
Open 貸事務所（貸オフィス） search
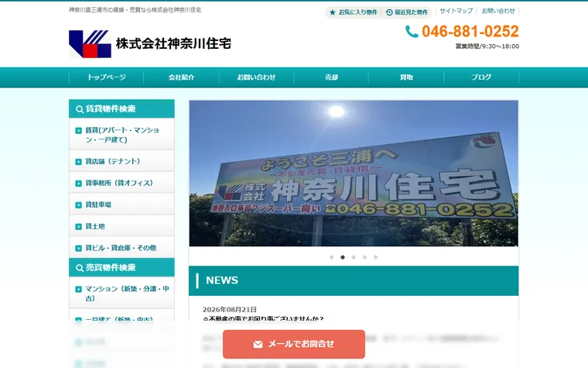coord(121,183)
